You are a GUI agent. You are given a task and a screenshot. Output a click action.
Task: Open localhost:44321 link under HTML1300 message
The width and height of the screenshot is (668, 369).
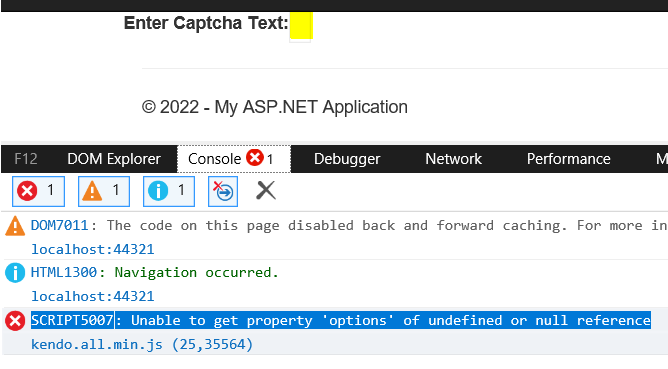(92, 296)
